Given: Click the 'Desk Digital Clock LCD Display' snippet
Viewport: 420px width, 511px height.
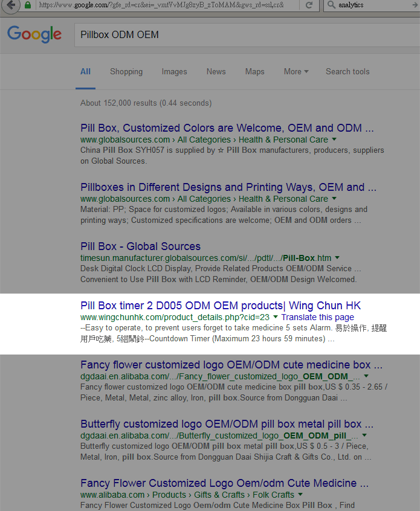Looking at the screenshot, I should pyautogui.click(x=135, y=269).
